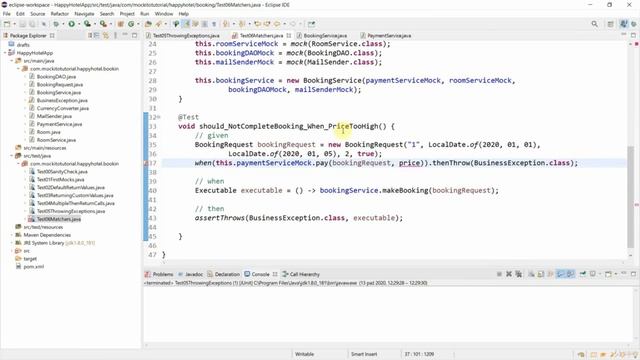Open the Display Selected Console dropdown
Screen dimensions: 640x360
(600, 274)
